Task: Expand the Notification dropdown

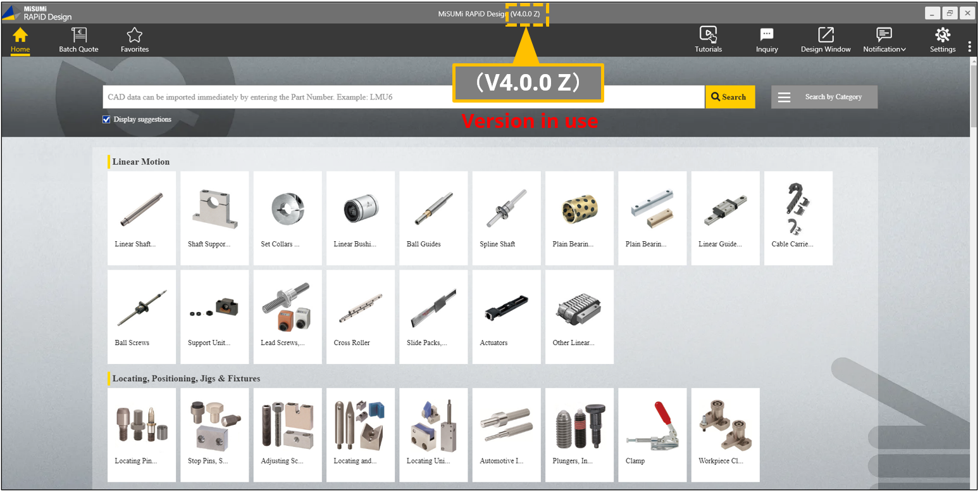Action: point(884,40)
